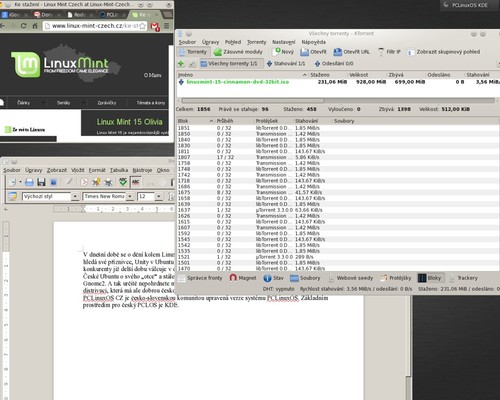Sort by the Jméno column header
This screenshot has width=500, height=400.
click(x=242, y=75)
